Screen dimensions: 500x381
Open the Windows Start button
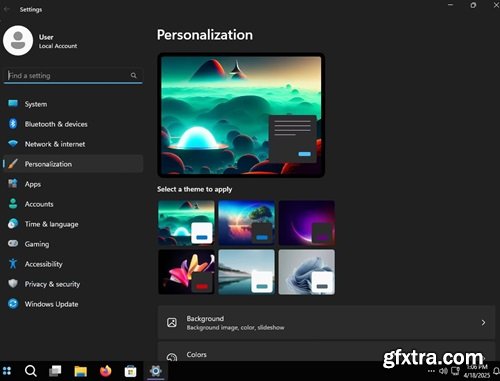(x=7, y=371)
